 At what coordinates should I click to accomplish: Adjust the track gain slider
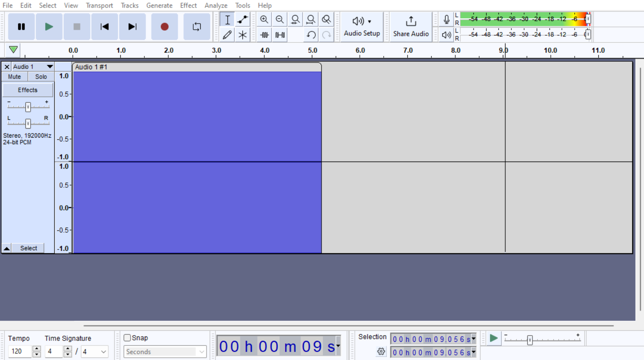tap(28, 107)
